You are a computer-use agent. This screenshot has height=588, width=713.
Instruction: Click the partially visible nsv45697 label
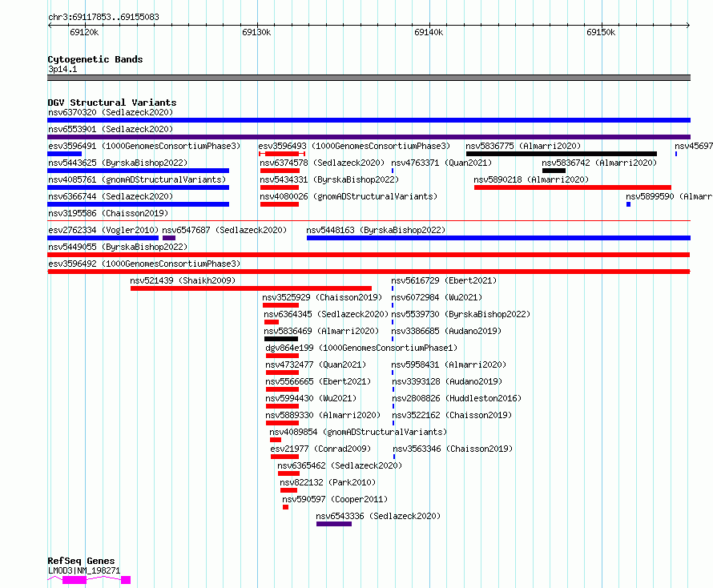click(694, 146)
